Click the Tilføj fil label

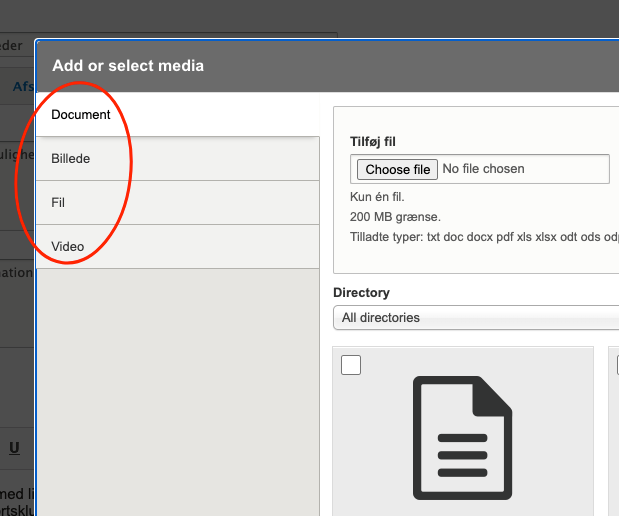point(373,142)
